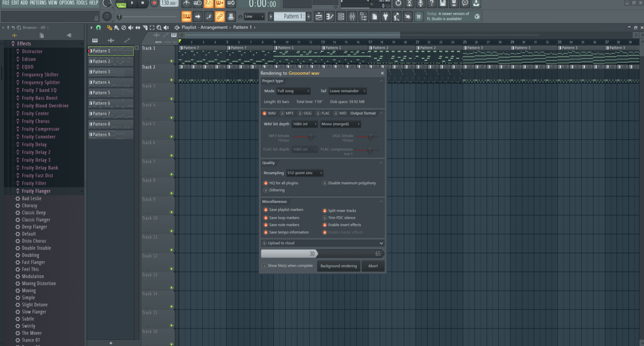Click the Abort button
Image resolution: width=644 pixels, height=346 pixels.
pos(373,266)
